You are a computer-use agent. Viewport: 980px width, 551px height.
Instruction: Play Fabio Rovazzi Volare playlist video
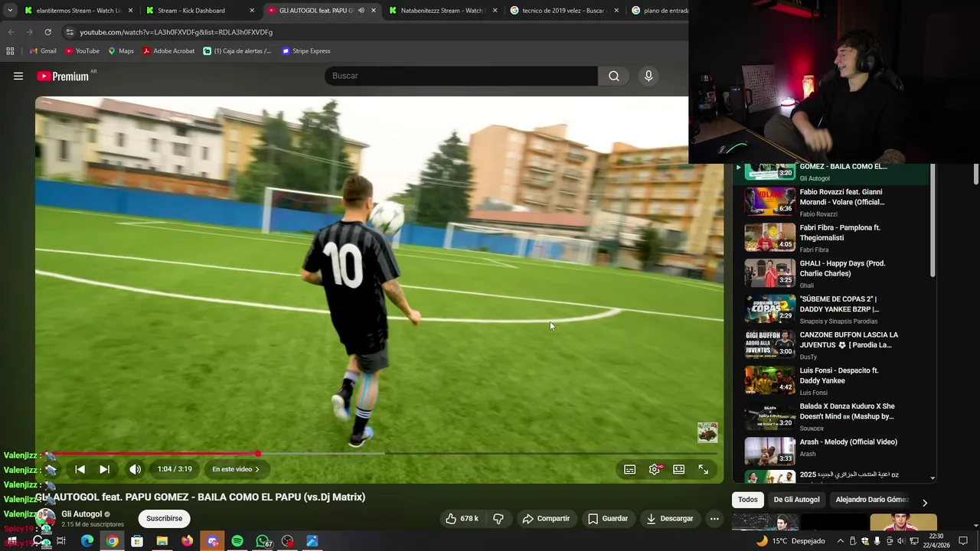pyautogui.click(x=831, y=202)
